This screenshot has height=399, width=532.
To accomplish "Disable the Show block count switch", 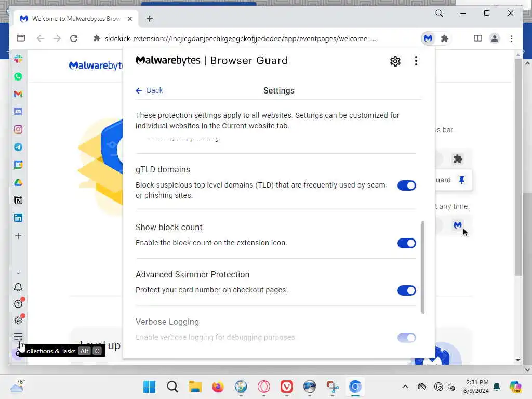I will 406,243.
